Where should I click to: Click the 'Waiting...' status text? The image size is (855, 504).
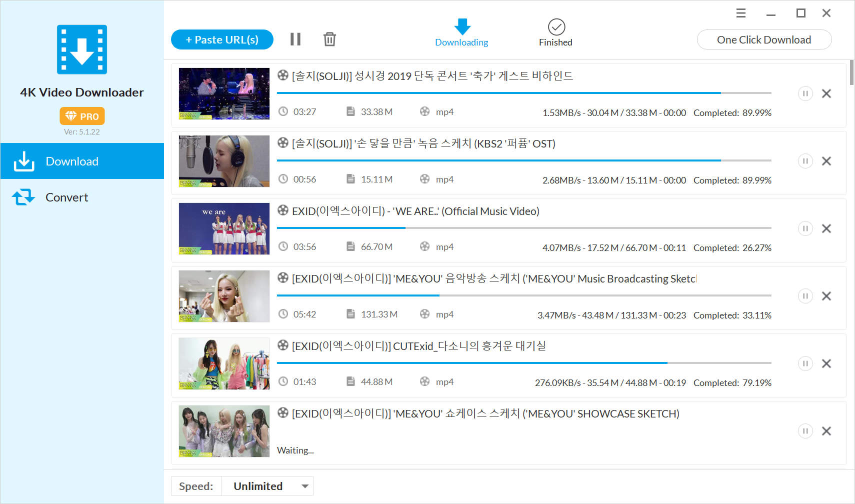(295, 450)
